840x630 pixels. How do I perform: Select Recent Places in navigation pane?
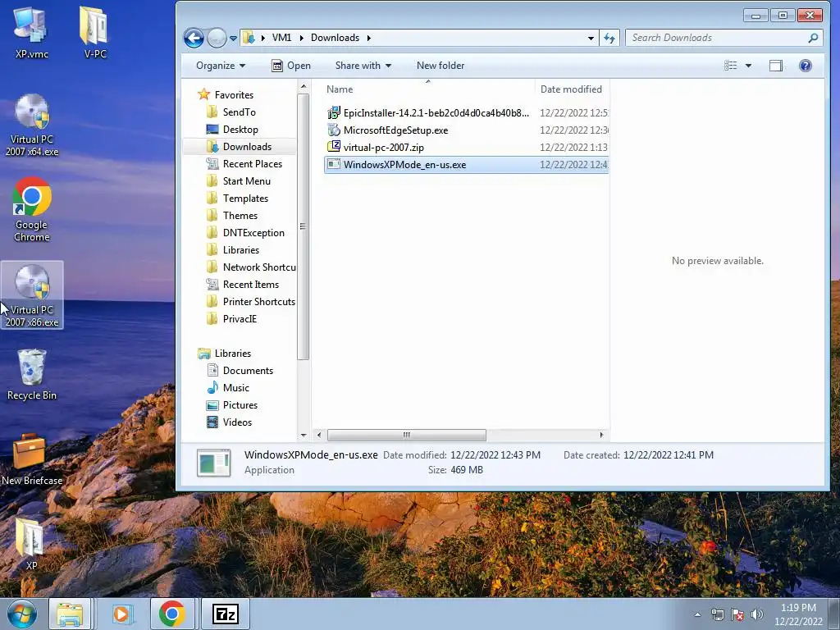[x=252, y=163]
